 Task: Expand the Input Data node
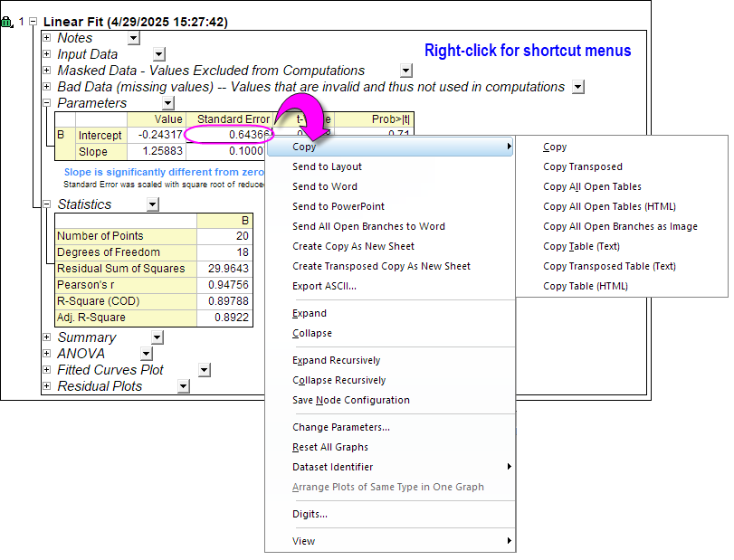pyautogui.click(x=45, y=54)
